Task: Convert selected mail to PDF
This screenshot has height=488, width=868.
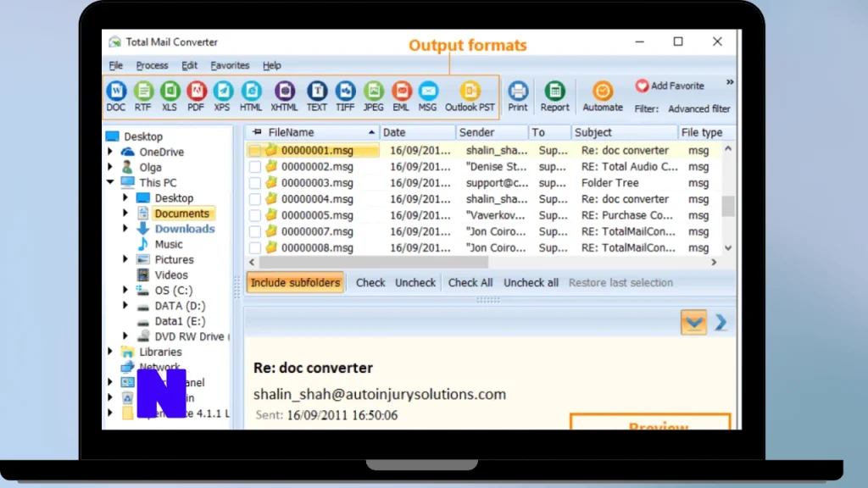Action: pyautogui.click(x=196, y=97)
